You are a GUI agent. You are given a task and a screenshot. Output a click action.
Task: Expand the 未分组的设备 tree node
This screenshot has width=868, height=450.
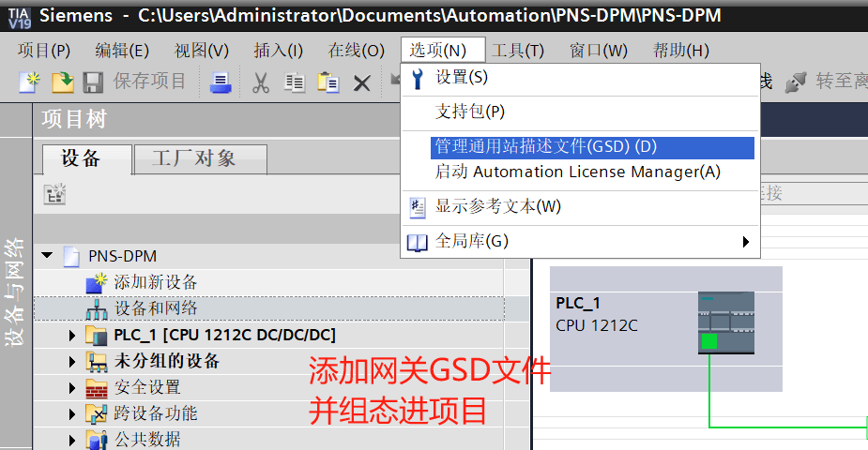point(72,362)
